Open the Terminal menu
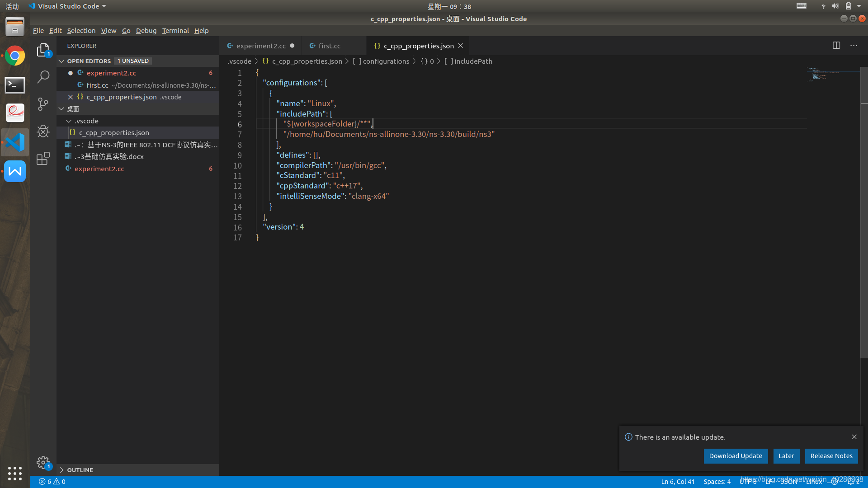Viewport: 868px width, 488px height. [x=175, y=31]
